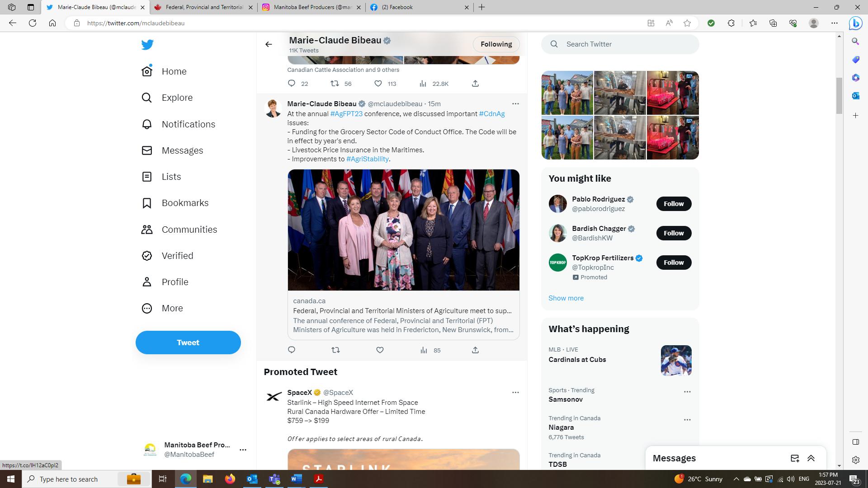Click the page vertical scrollbar thumb
The image size is (868, 488).
[839, 95]
